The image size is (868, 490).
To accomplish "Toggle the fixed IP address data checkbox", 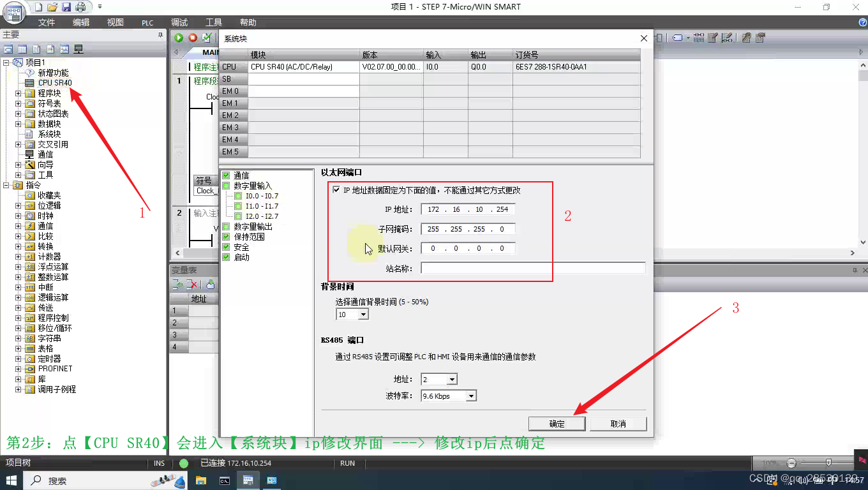I will [336, 189].
